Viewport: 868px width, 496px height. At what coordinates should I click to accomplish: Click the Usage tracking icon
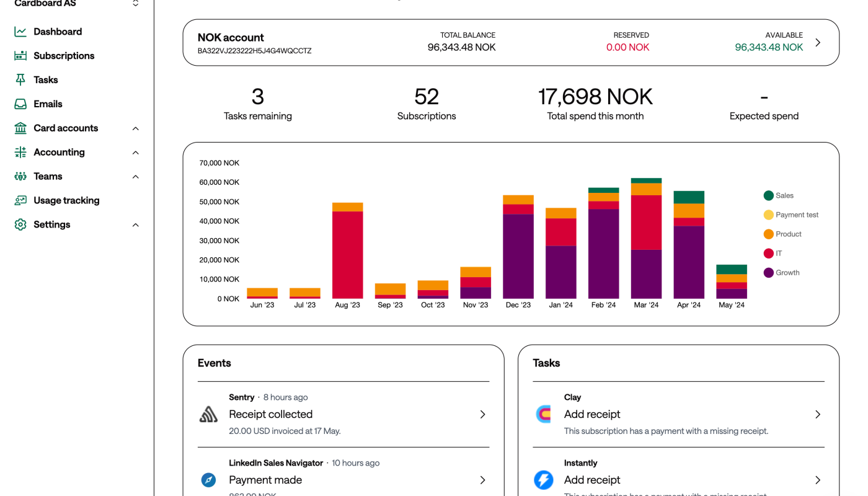[20, 201]
